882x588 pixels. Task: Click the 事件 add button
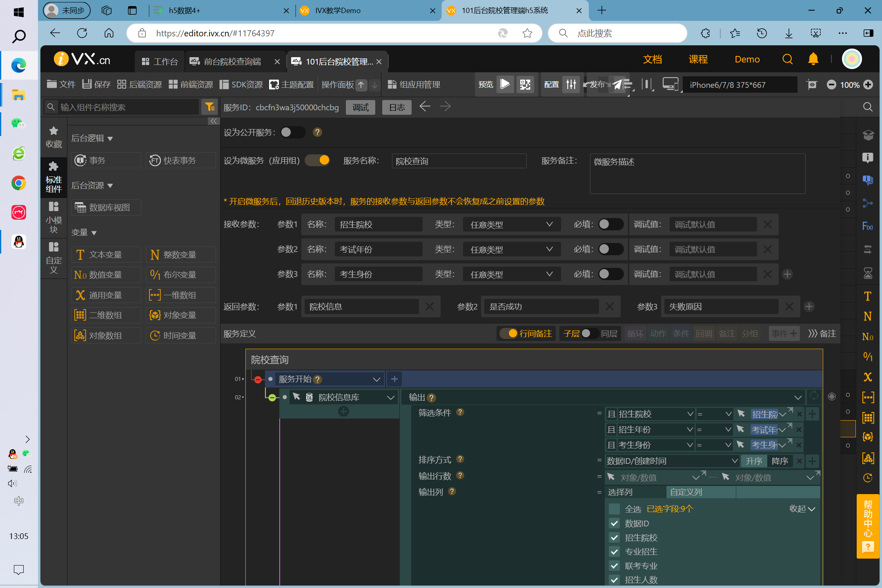[784, 334]
